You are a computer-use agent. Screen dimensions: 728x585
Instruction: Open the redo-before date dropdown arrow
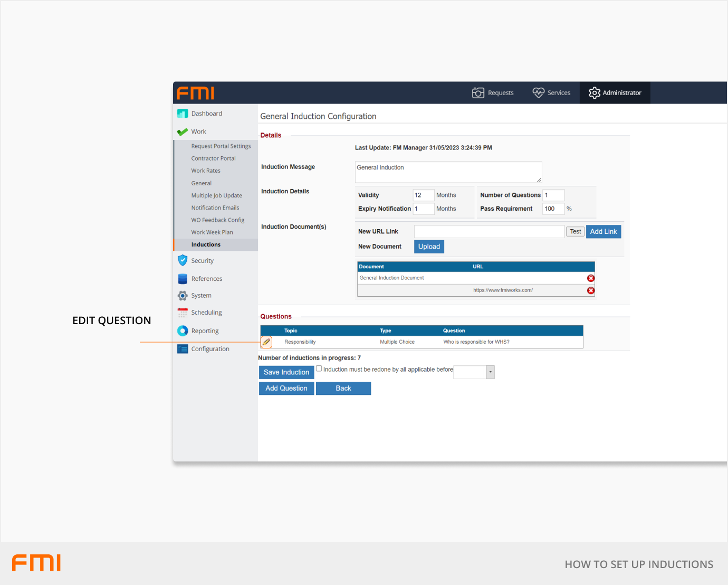pyautogui.click(x=490, y=372)
